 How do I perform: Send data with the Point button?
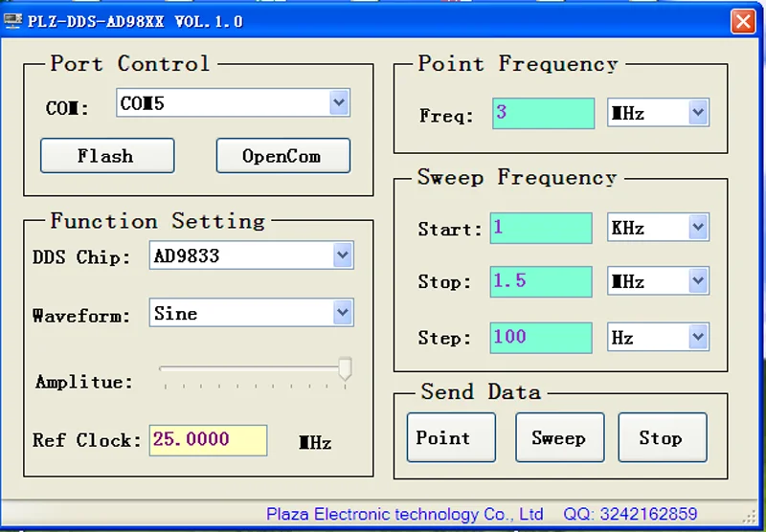[x=451, y=438]
